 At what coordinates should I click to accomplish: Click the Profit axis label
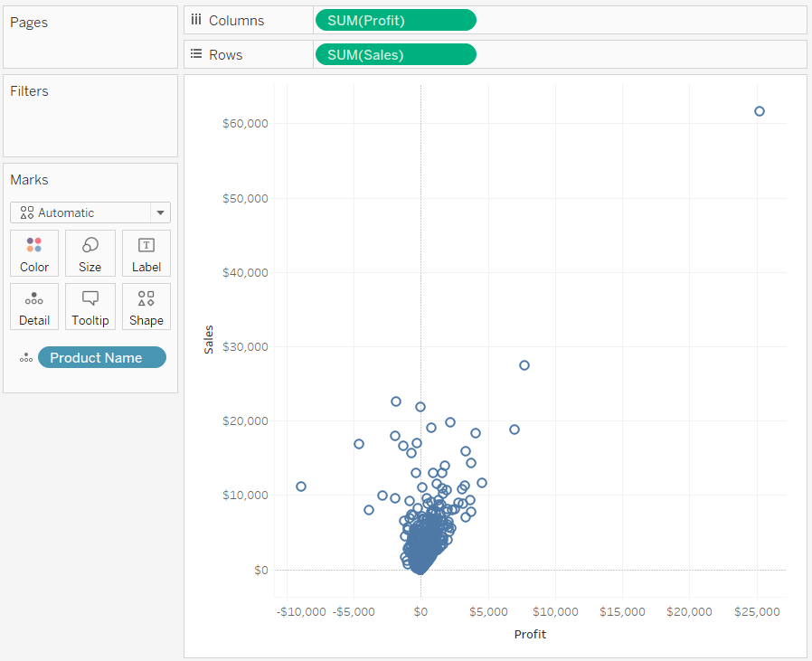point(530,634)
